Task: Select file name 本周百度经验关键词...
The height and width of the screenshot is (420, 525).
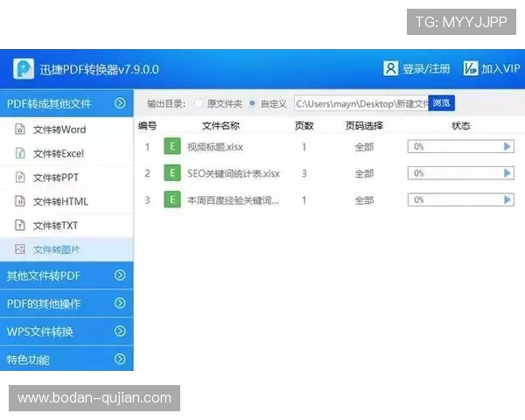Action: 233,200
